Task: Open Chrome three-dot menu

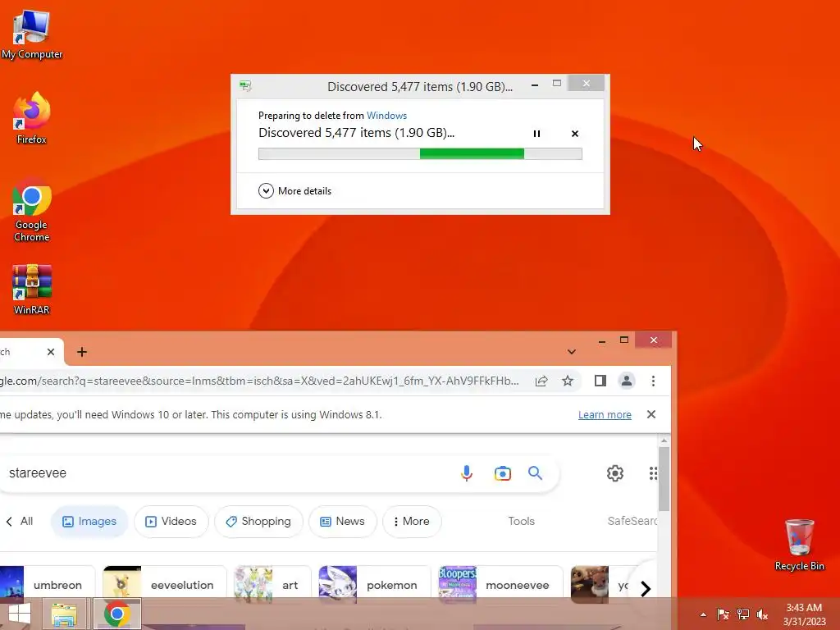Action: tap(653, 381)
